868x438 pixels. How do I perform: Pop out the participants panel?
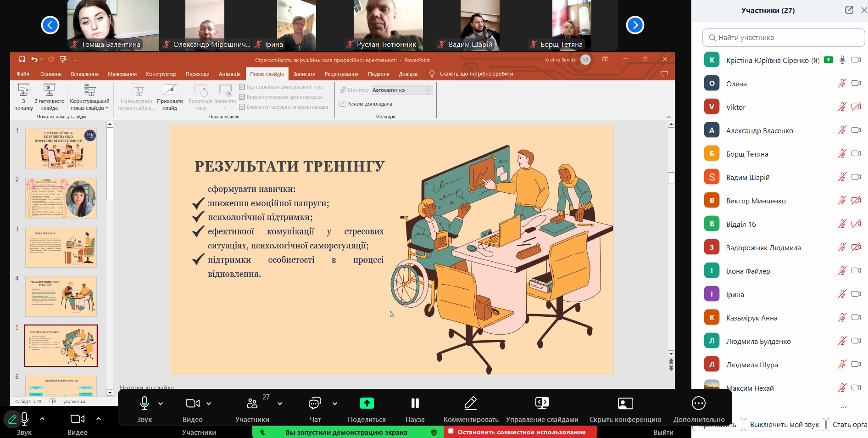point(849,10)
